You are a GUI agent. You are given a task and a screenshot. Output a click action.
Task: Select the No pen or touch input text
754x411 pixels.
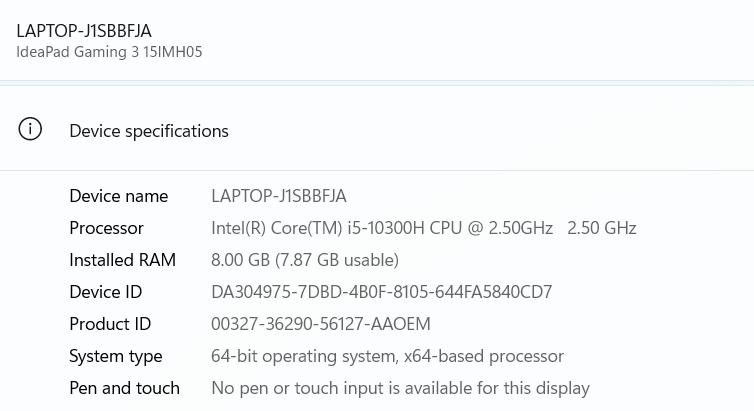[x=400, y=388]
